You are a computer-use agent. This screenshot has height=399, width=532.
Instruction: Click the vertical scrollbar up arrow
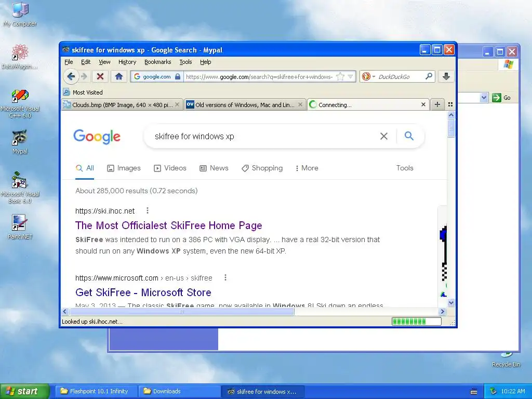click(451, 115)
